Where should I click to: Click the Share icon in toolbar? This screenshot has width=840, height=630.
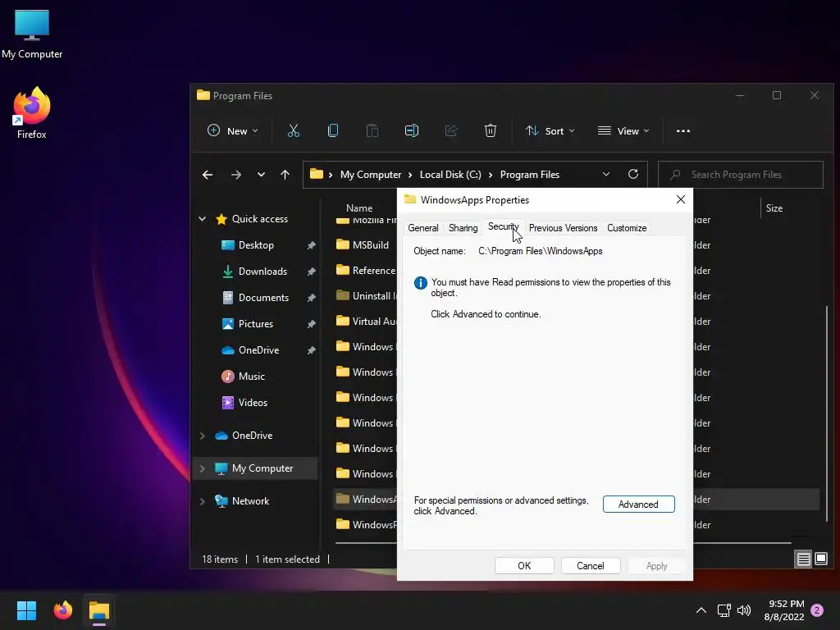tap(451, 130)
